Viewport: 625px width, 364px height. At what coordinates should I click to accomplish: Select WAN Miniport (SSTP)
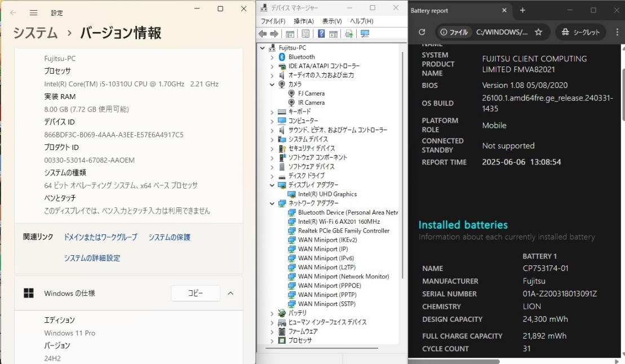[x=326, y=304]
